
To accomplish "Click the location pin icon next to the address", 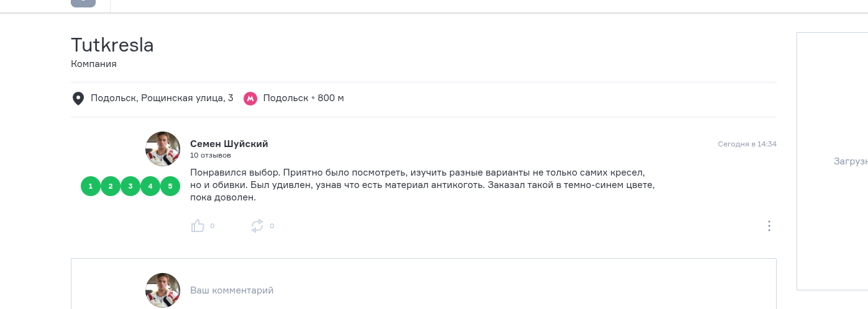I will (78, 98).
